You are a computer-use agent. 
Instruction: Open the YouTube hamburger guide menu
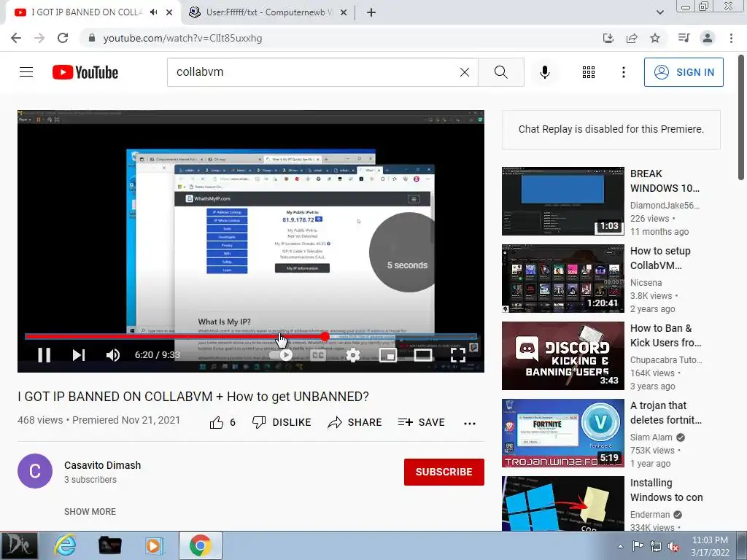click(26, 72)
